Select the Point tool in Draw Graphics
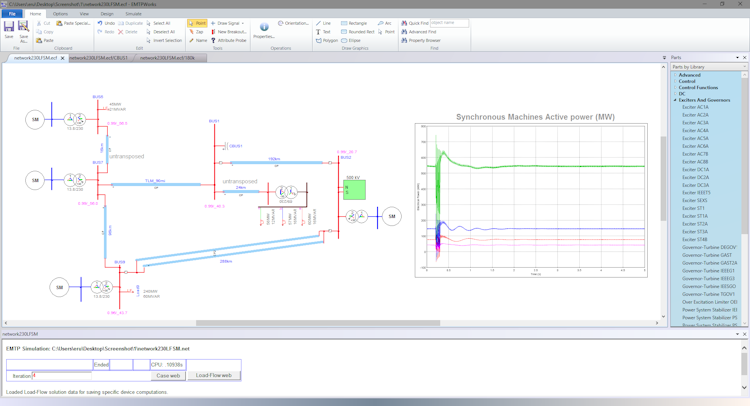The image size is (750, 406). coord(386,32)
